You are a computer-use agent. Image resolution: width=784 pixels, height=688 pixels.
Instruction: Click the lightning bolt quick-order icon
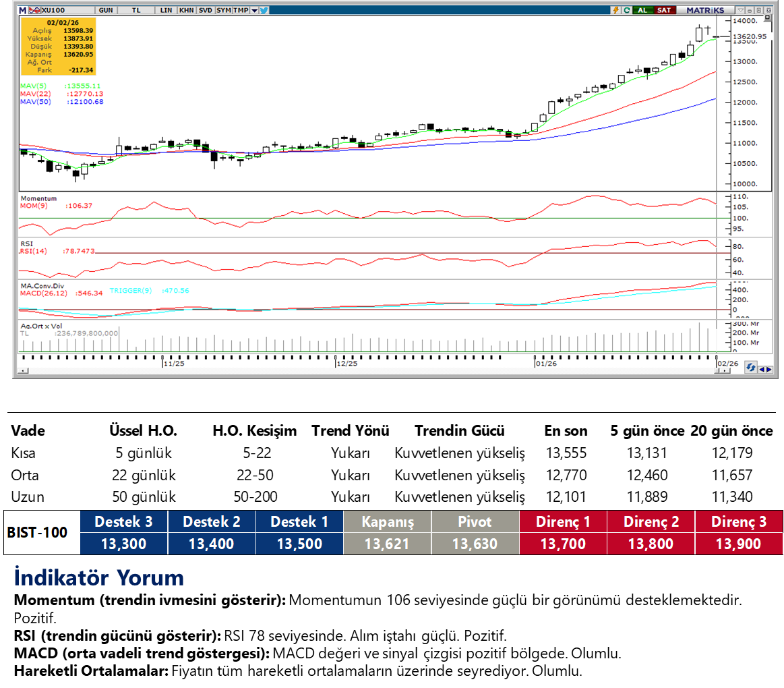coord(615,10)
